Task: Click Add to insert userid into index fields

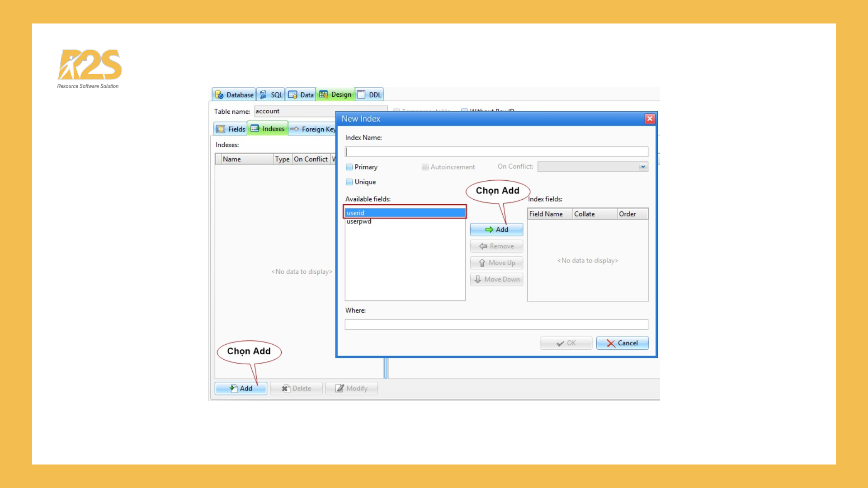Action: click(496, 229)
